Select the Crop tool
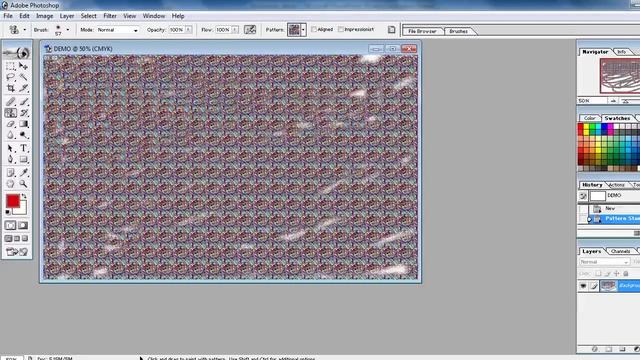This screenshot has height=360, width=640. 11,88
